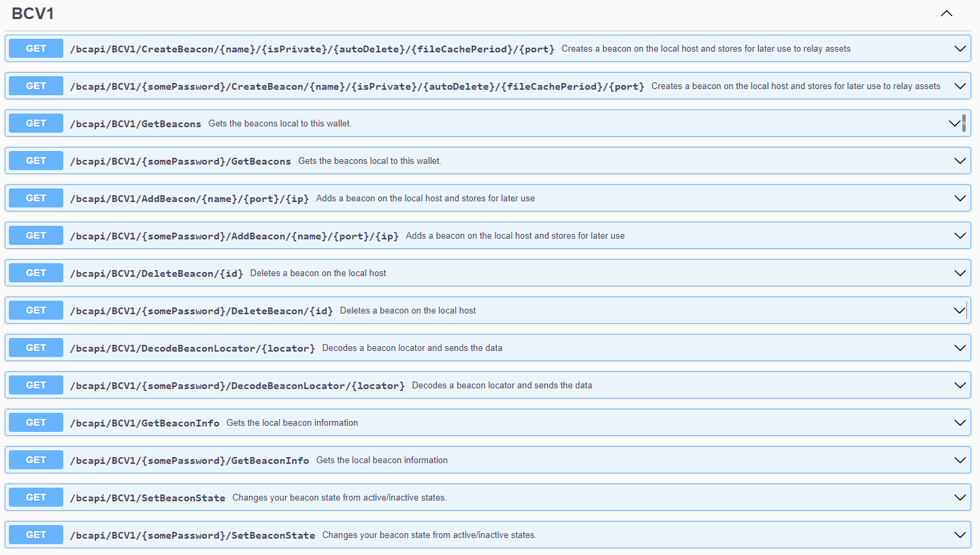
Task: Click GET badge for {somePassword}/DecodeBeaconLocator
Action: [36, 385]
